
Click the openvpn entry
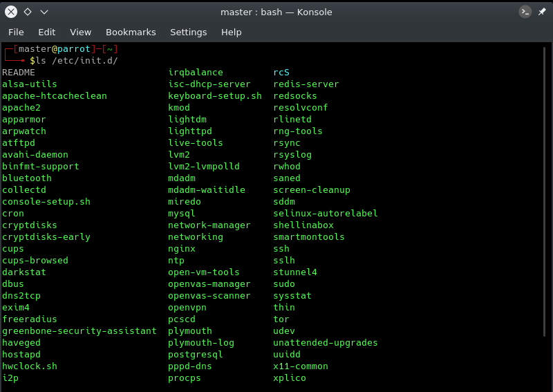[x=187, y=308]
